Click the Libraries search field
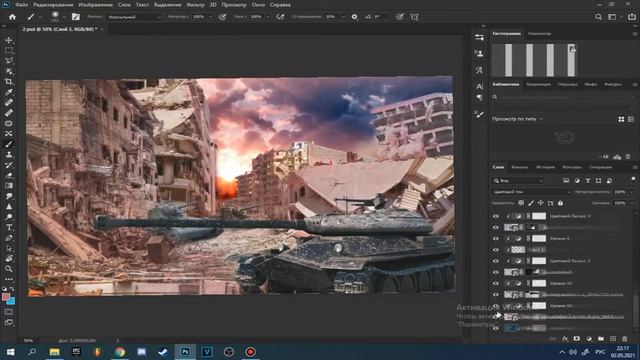 562,97
